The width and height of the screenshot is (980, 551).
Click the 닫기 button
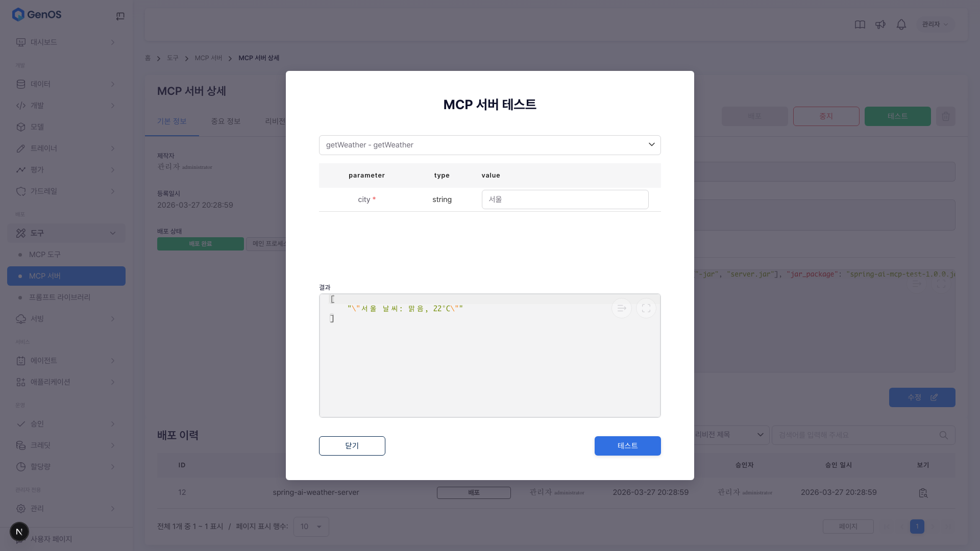[352, 446]
